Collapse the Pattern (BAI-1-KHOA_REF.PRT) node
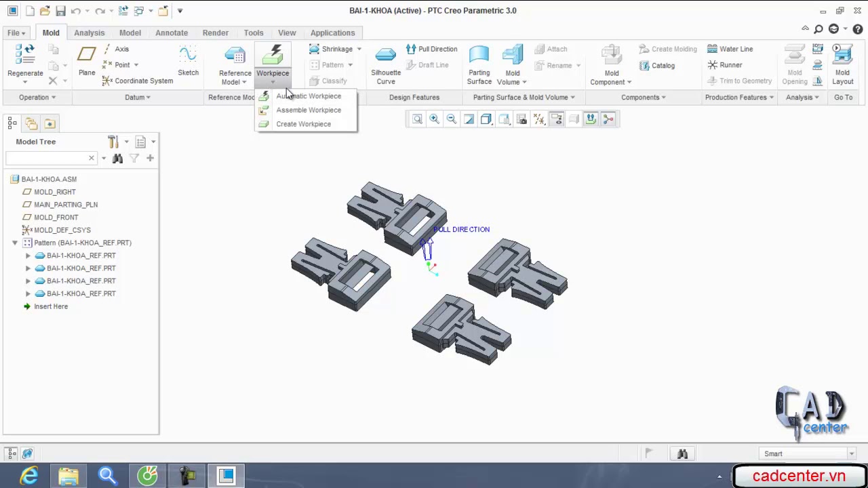The image size is (868, 488). pos(15,243)
